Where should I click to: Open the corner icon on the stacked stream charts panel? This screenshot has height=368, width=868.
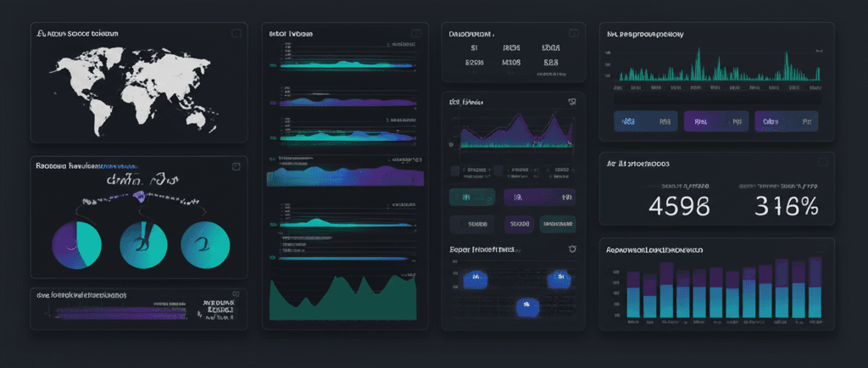416,33
